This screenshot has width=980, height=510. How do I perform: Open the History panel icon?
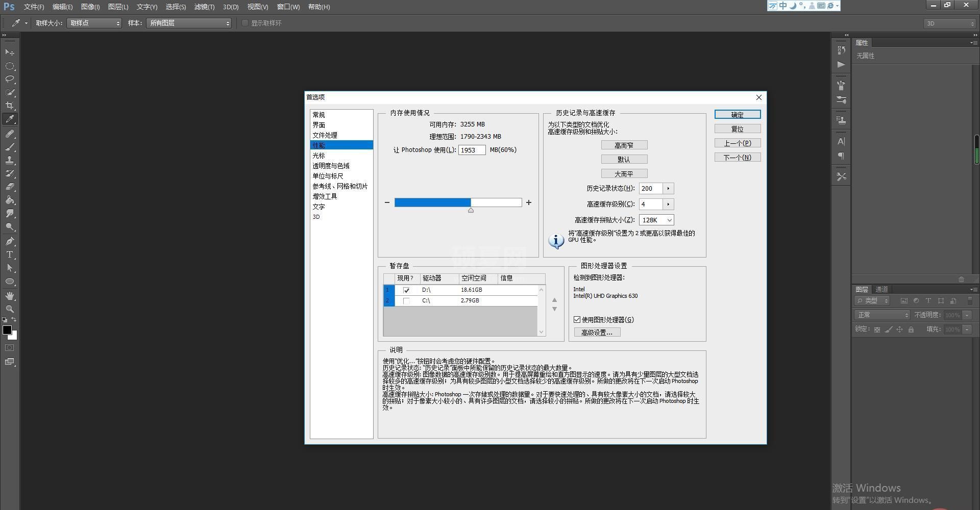pos(841,50)
